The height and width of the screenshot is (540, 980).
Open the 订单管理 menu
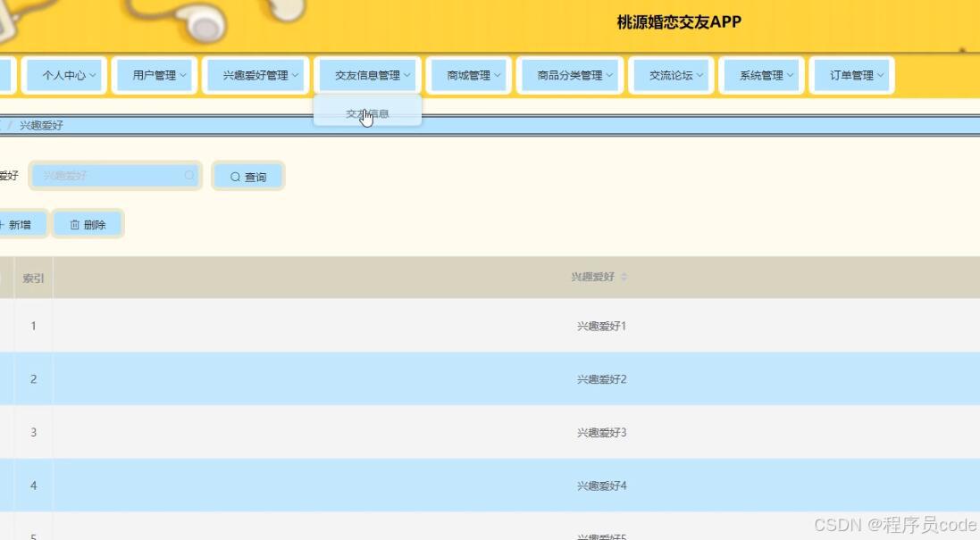click(852, 76)
